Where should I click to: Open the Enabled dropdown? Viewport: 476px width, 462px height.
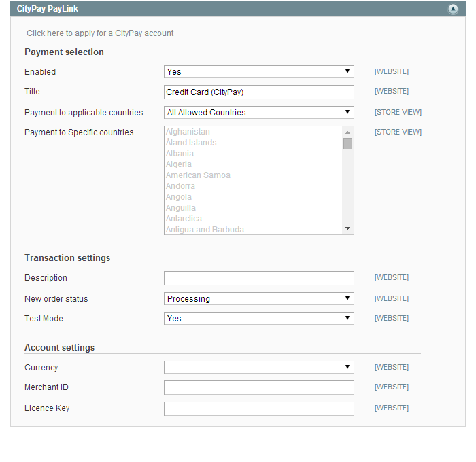[259, 72]
